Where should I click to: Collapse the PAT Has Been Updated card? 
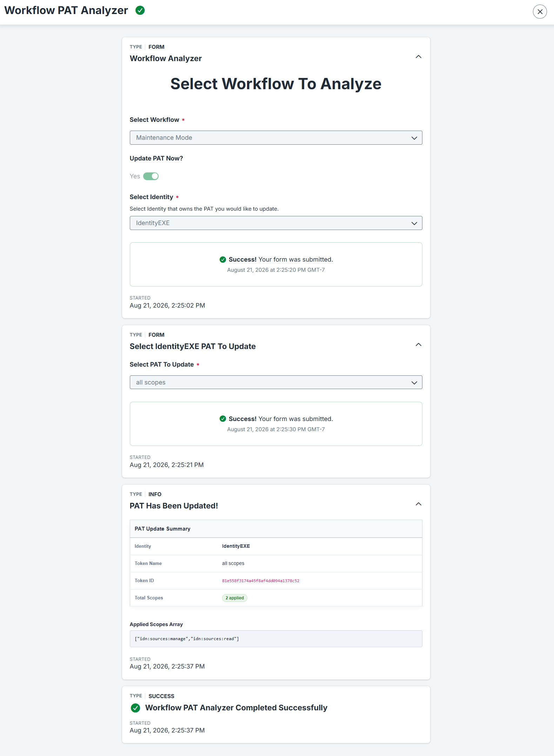click(x=418, y=504)
